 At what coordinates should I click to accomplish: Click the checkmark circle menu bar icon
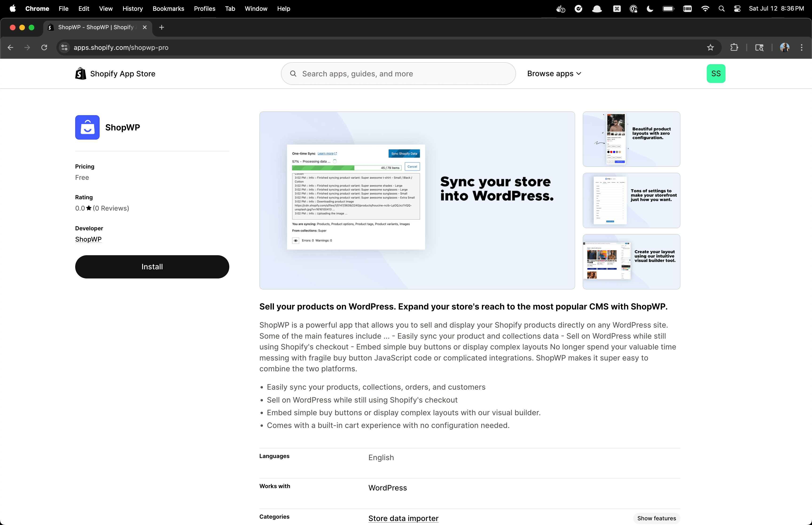579,8
